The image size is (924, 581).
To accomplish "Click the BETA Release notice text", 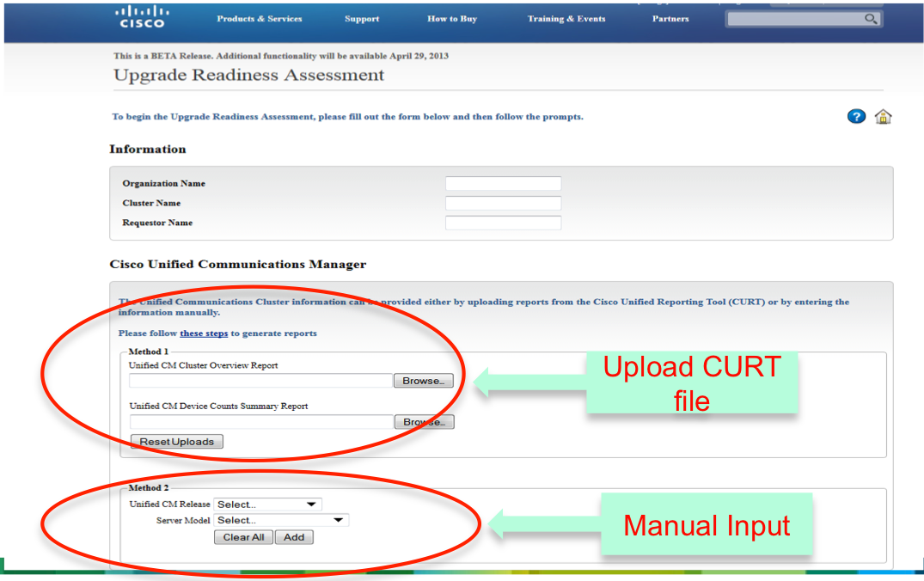I will [x=281, y=56].
